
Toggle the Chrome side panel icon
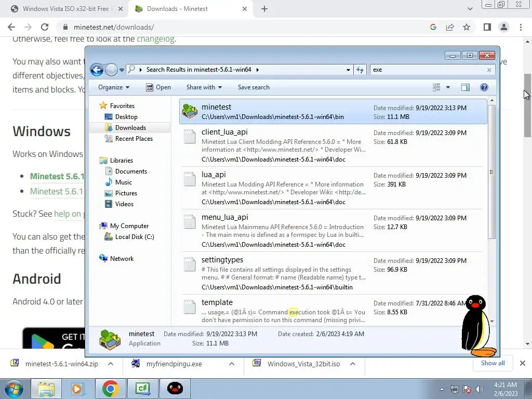coord(487,27)
